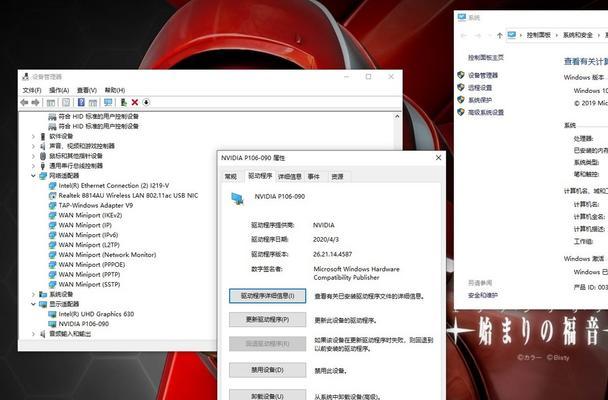Image resolution: width=608 pixels, height=400 pixels.
Task: Expand the 声音、视频和游戏控制器 category
Action: pos(33,146)
